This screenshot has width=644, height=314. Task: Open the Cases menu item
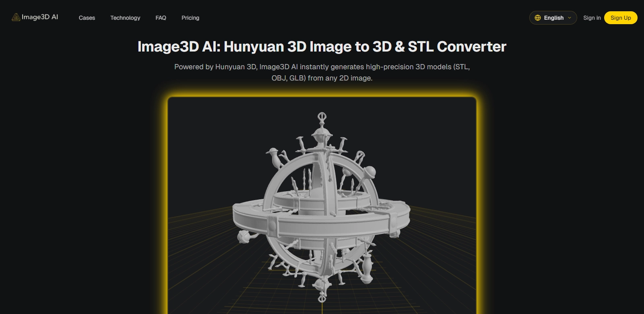87,18
